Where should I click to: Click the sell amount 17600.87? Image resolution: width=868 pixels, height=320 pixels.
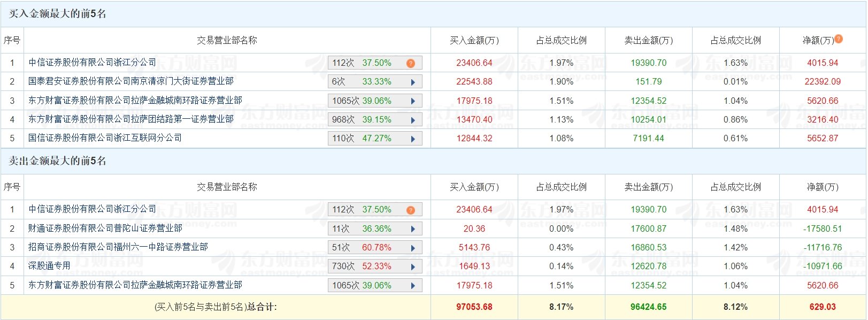tap(649, 229)
